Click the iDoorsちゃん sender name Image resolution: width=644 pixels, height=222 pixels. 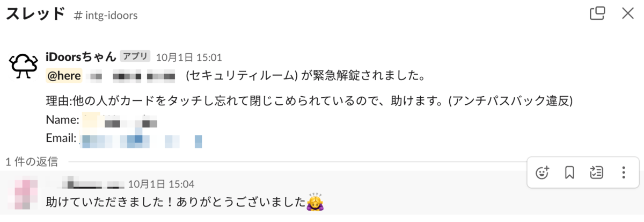pyautogui.click(x=81, y=56)
